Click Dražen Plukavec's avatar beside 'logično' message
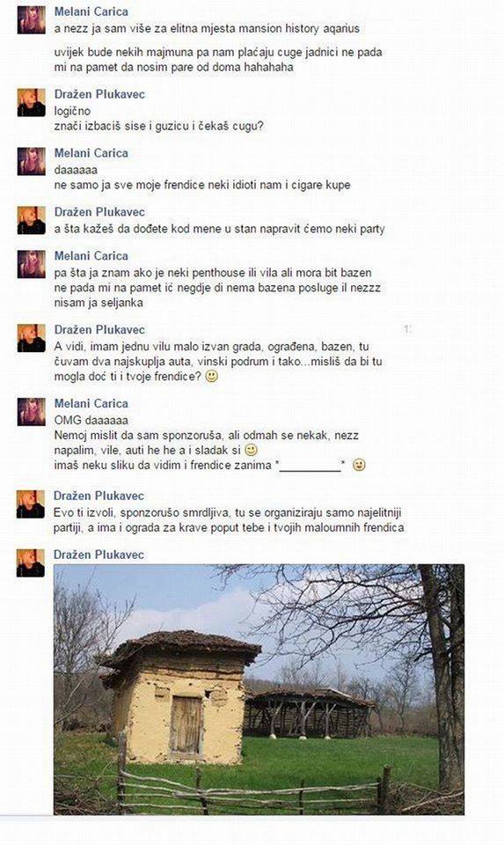The image size is (504, 845). click(x=32, y=102)
